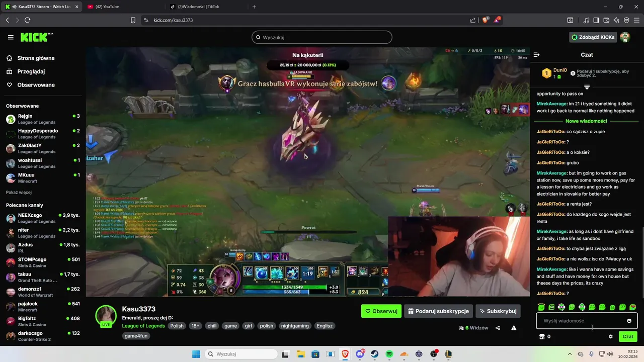Image resolution: width=644 pixels, height=362 pixels.
Task: Click Nowe wiadomości chat divider
Action: [x=586, y=121]
